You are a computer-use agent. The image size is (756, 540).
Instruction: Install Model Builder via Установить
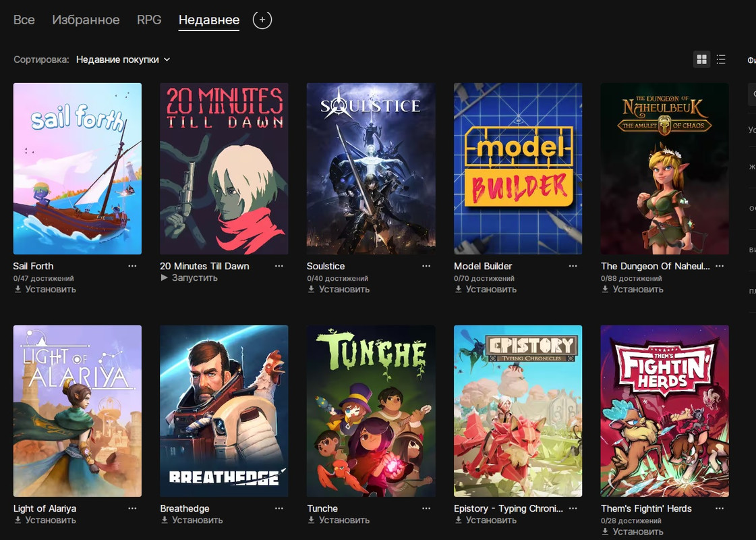click(x=486, y=289)
